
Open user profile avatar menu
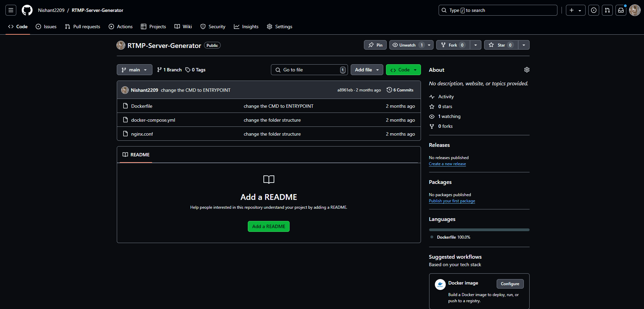[634, 10]
